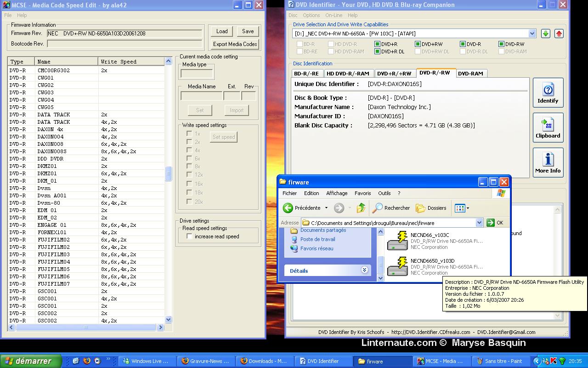Expand the quick launch overflow chevron
588x368 pixels.
pos(108,359)
